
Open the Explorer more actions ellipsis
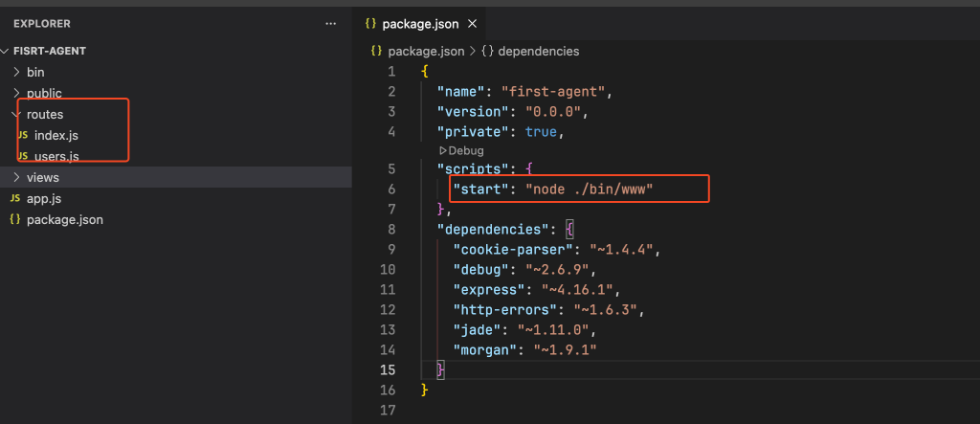point(331,23)
